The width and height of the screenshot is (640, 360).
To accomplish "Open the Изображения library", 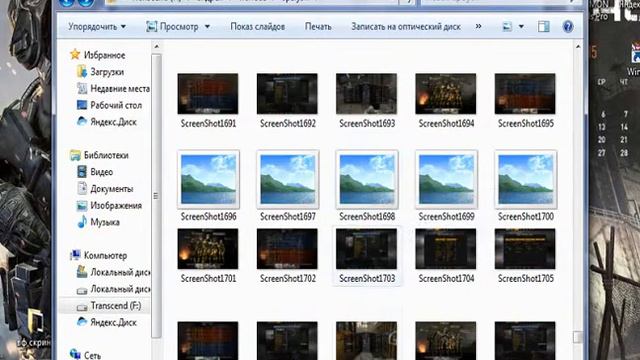I will (x=109, y=205).
